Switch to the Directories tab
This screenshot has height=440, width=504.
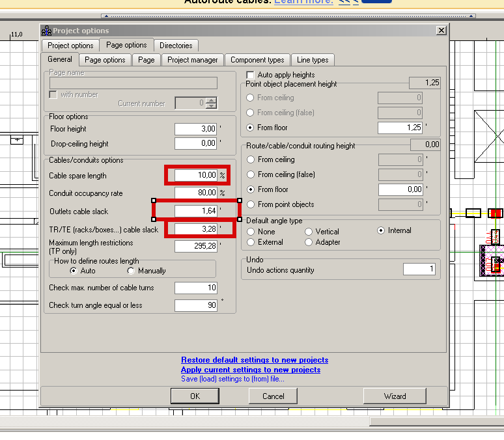point(176,46)
